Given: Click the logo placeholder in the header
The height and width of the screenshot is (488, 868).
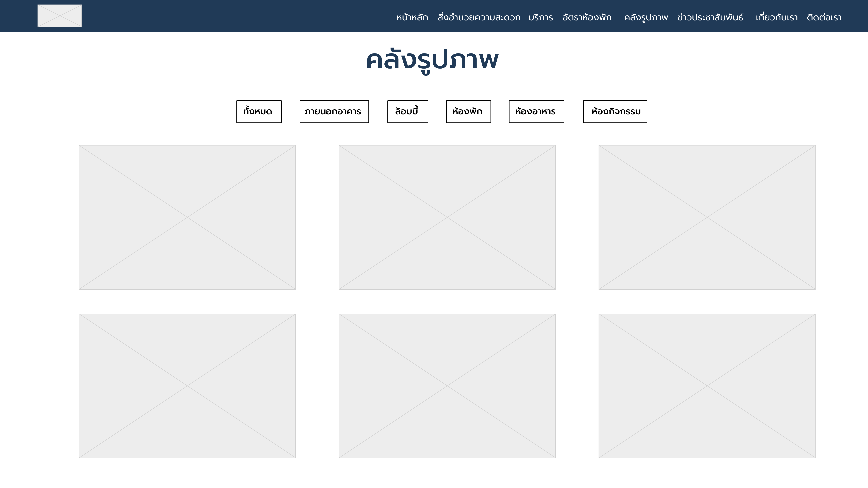Looking at the screenshot, I should [60, 16].
